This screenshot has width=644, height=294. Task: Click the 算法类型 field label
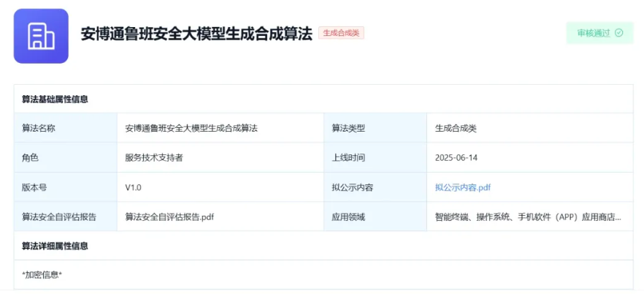pyautogui.click(x=348, y=128)
